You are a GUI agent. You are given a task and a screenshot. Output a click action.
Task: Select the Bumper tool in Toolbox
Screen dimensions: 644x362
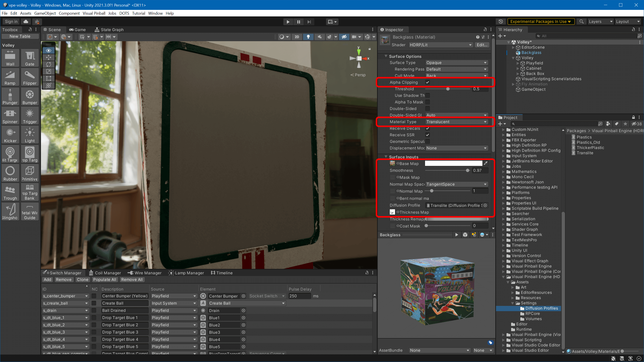point(30,97)
